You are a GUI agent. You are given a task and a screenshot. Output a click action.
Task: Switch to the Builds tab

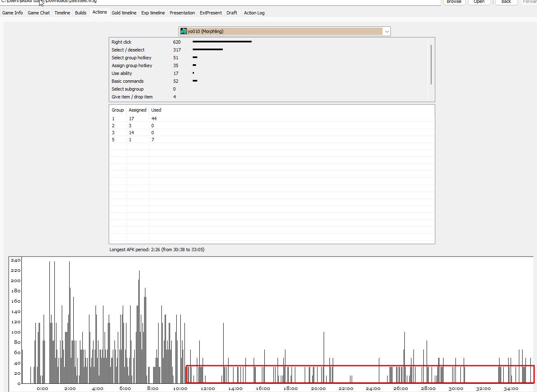81,13
